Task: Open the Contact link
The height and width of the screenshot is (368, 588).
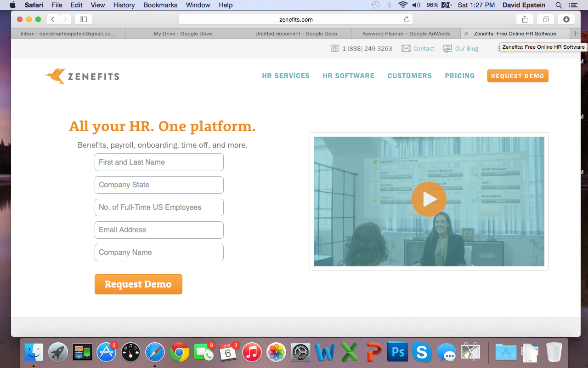Action: 424,48
